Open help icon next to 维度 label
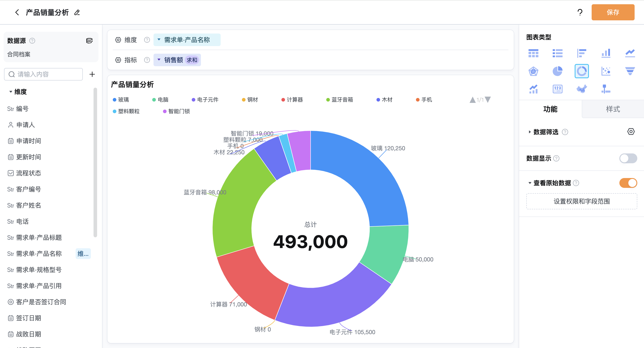 (x=147, y=40)
